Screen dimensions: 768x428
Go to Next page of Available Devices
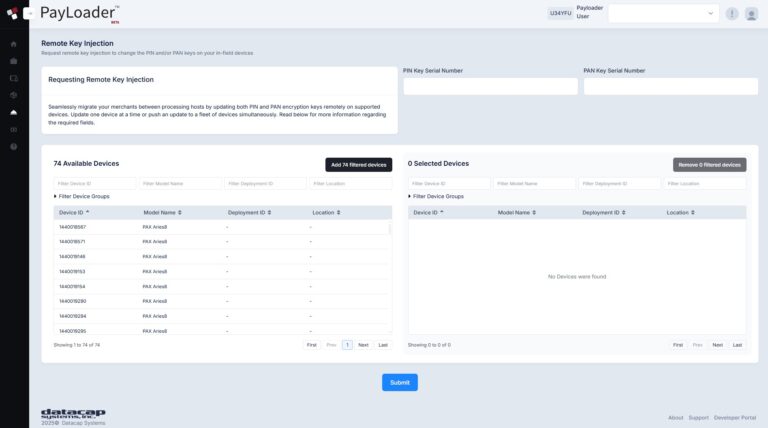[363, 345]
